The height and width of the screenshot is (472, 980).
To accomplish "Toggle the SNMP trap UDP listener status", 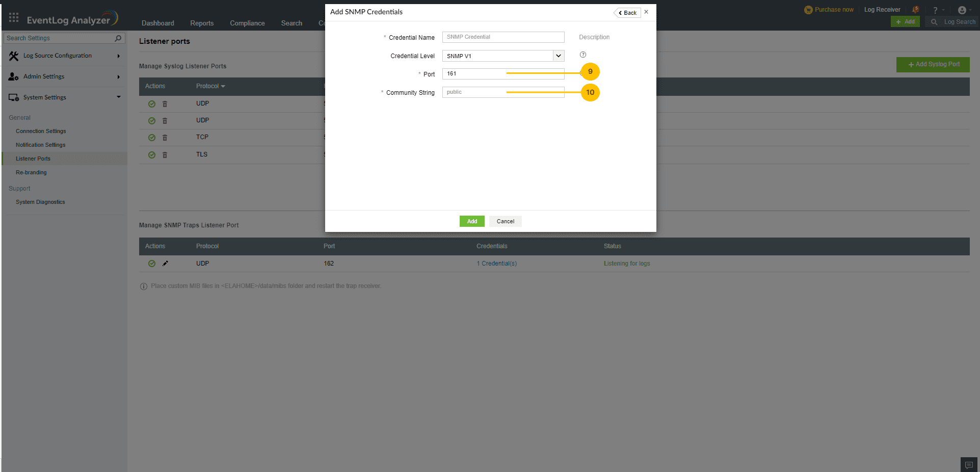I will [151, 263].
